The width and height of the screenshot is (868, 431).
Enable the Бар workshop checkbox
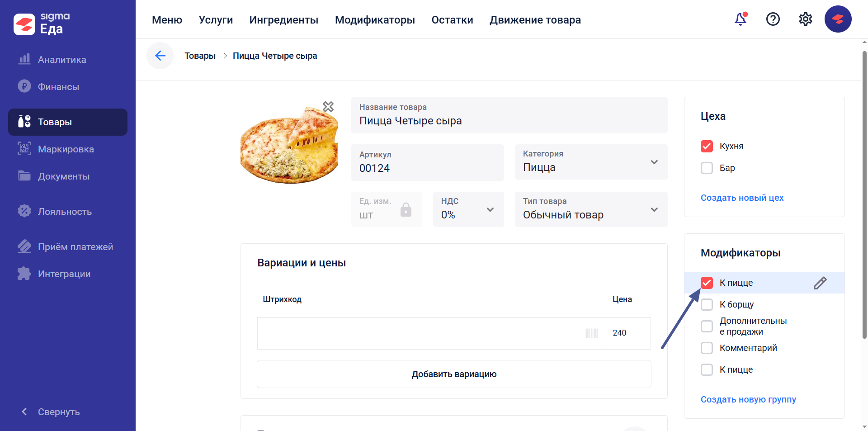(x=707, y=168)
